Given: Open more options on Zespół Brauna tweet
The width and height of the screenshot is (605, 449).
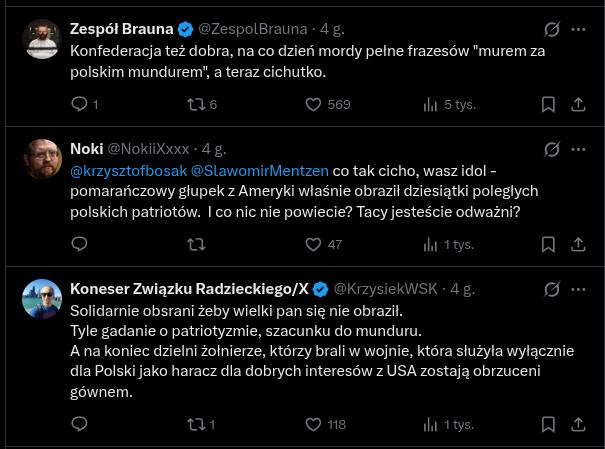Looking at the screenshot, I should [x=578, y=29].
